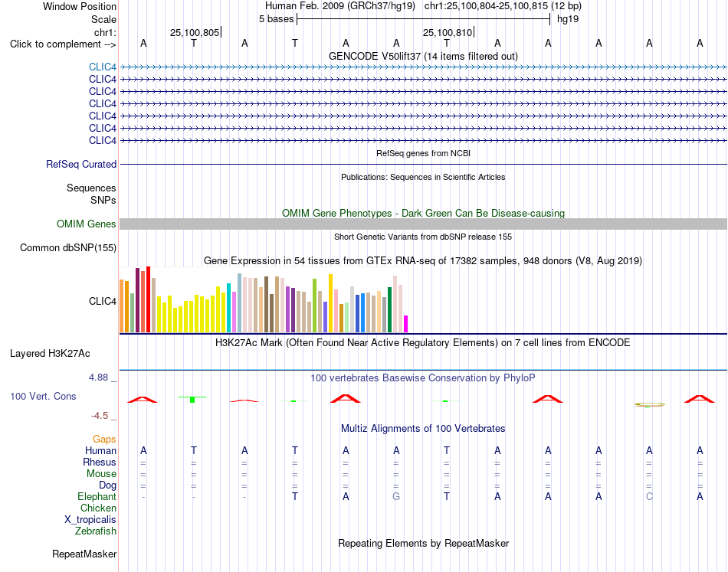The height and width of the screenshot is (572, 728).
Task: Click the Multiz Alignments of 100 Vertebrates title
Action: coord(423,429)
